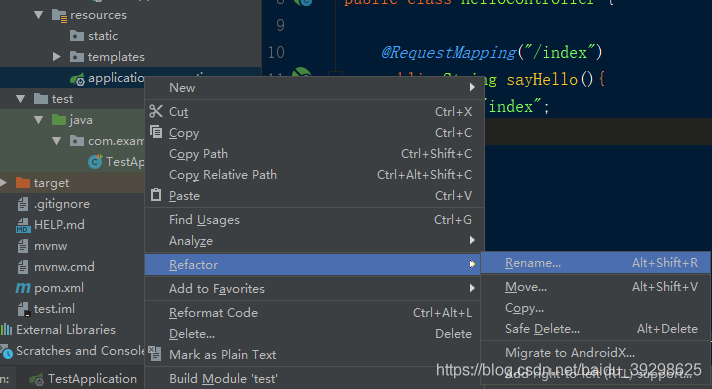
Task: Click the templates folder icon
Action: coord(77,57)
